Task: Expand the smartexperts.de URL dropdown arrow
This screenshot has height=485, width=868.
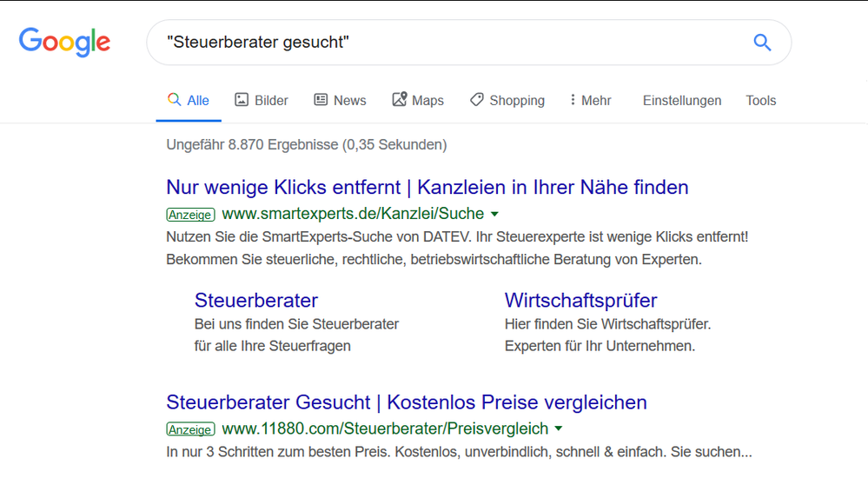Action: pyautogui.click(x=495, y=214)
